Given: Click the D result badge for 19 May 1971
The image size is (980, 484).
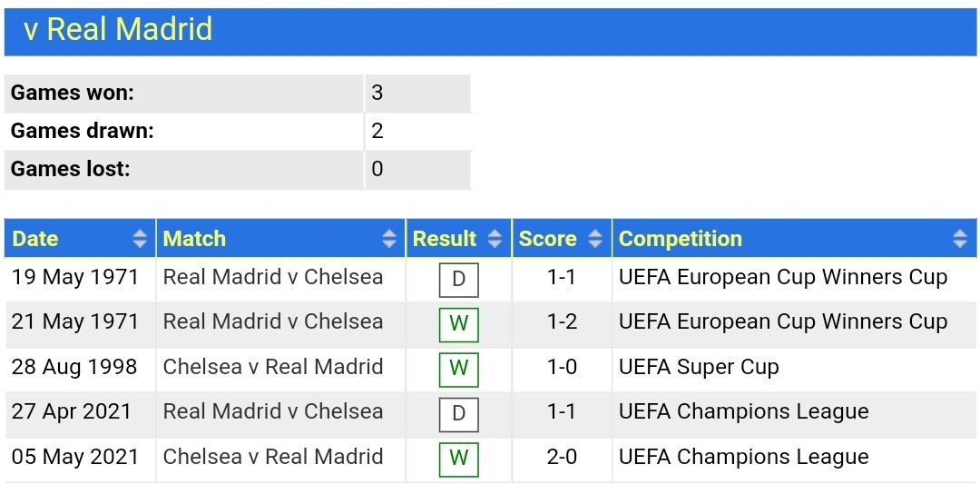Looking at the screenshot, I should coord(459,280).
